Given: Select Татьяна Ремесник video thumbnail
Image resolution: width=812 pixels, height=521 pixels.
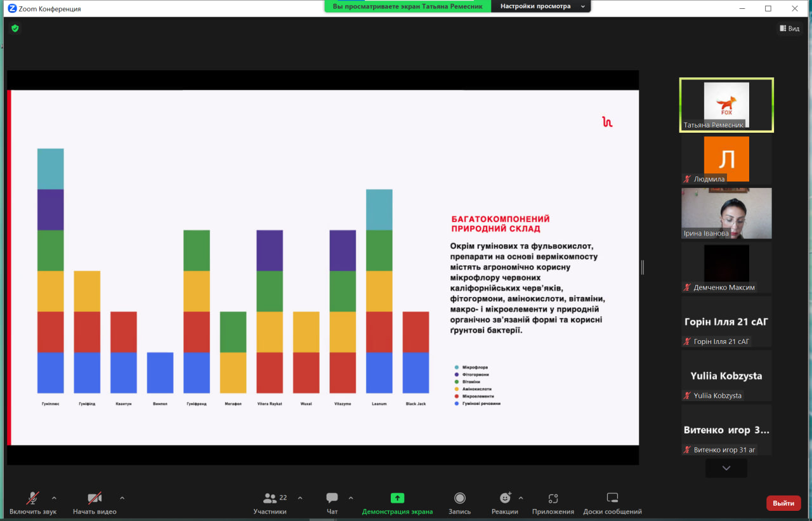Looking at the screenshot, I should [726, 105].
